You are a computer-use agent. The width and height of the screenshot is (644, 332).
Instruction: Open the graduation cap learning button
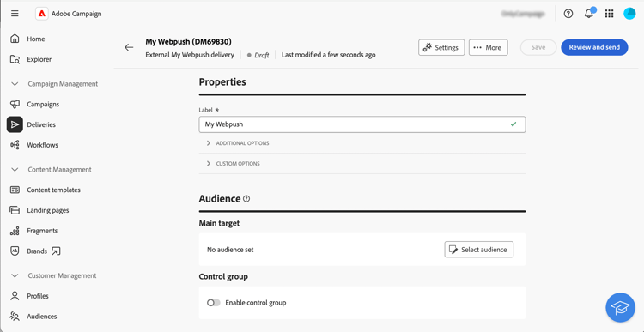[620, 307]
